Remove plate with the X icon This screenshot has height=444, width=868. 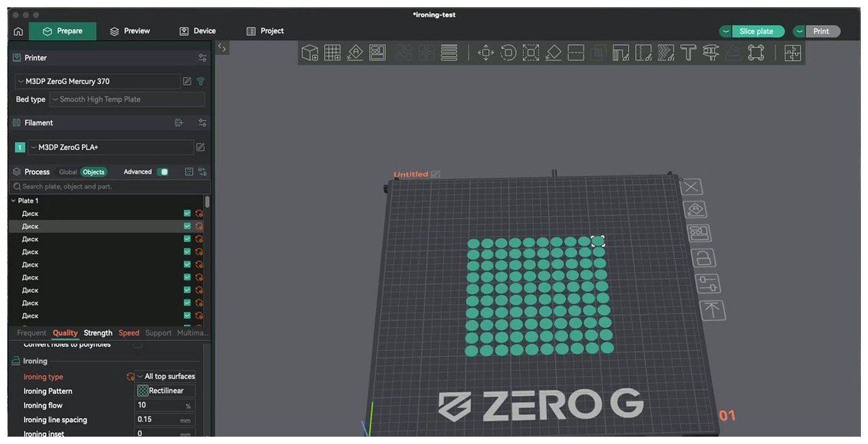click(x=693, y=187)
